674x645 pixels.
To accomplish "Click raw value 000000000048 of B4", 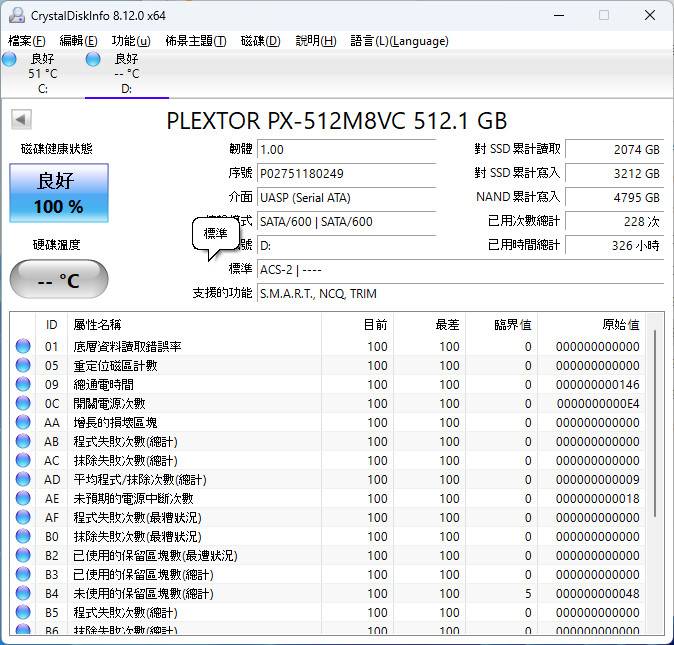I will pos(597,593).
